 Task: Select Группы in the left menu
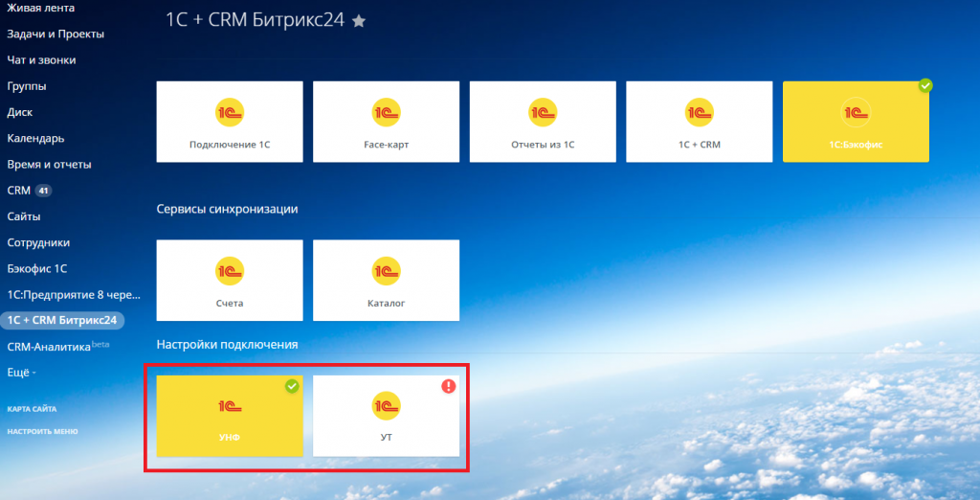pos(27,86)
